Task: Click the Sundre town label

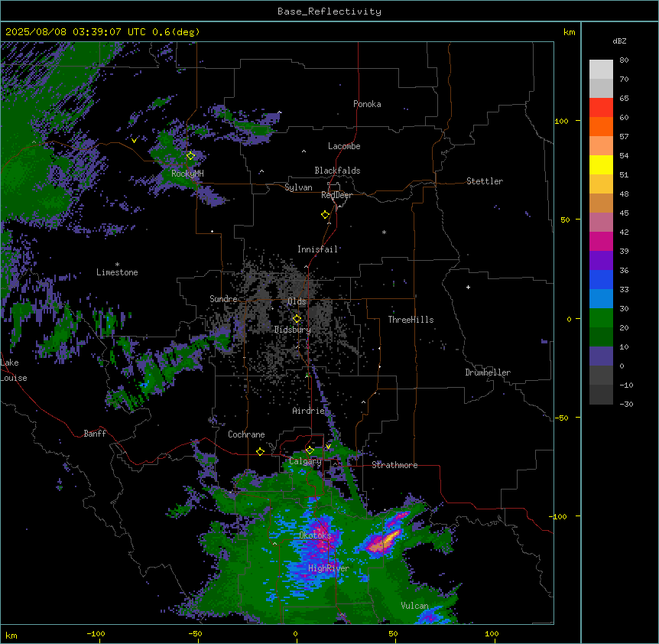Action: click(x=223, y=299)
